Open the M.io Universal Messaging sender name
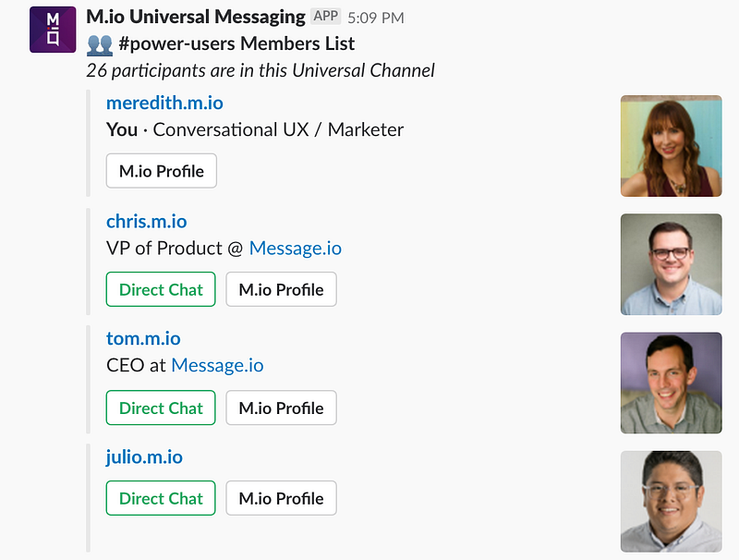This screenshot has width=739, height=560. pos(195,17)
